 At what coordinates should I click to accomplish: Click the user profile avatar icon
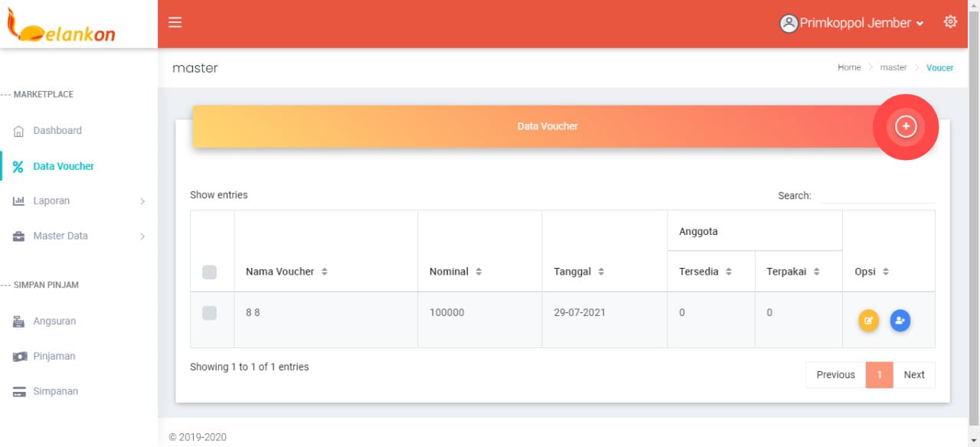789,24
